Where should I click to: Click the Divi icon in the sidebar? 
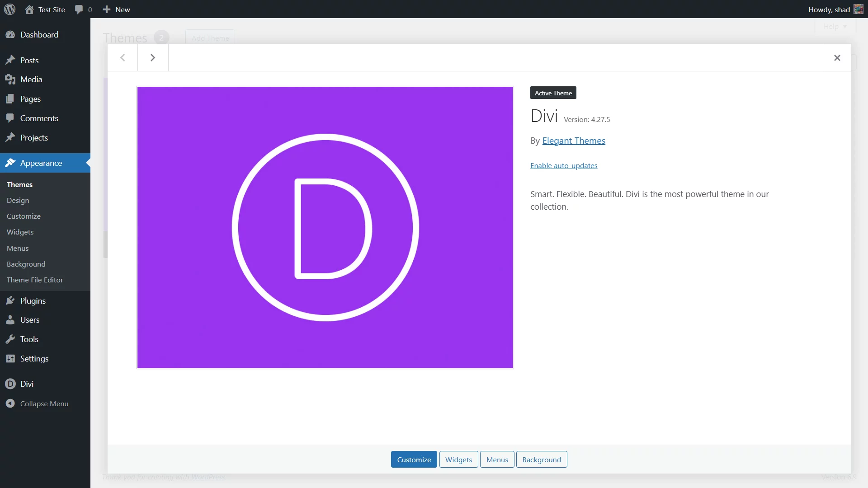10,384
